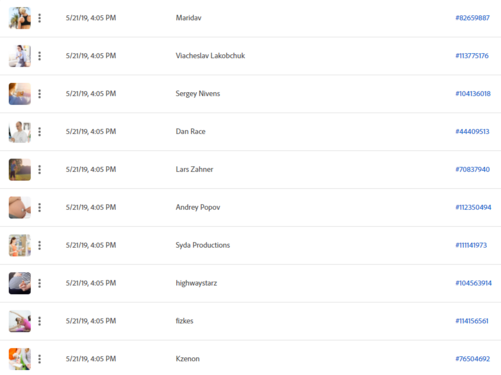Open options menu beside Viacheslav Lakobchuk entry
The width and height of the screenshot is (501, 375).
pyautogui.click(x=40, y=56)
